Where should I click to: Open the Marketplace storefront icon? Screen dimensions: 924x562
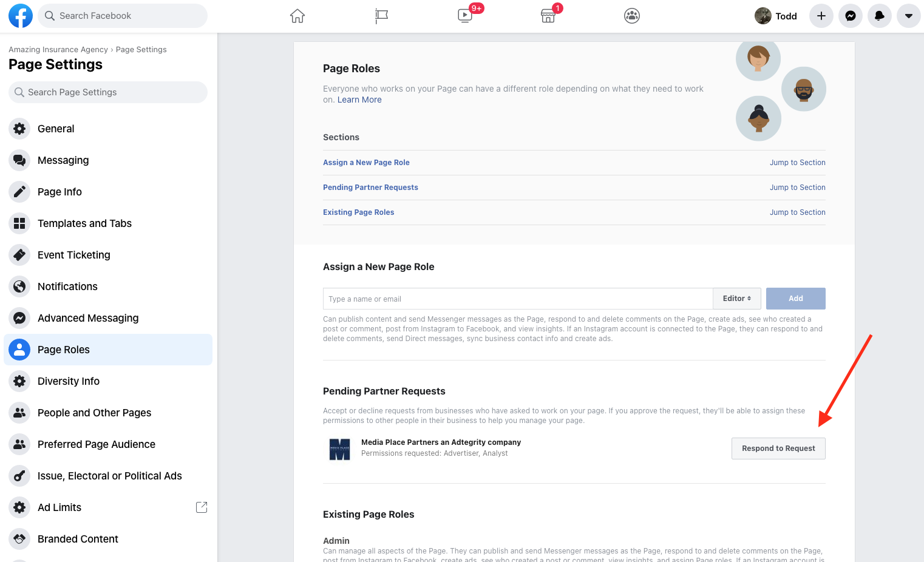[x=548, y=16]
